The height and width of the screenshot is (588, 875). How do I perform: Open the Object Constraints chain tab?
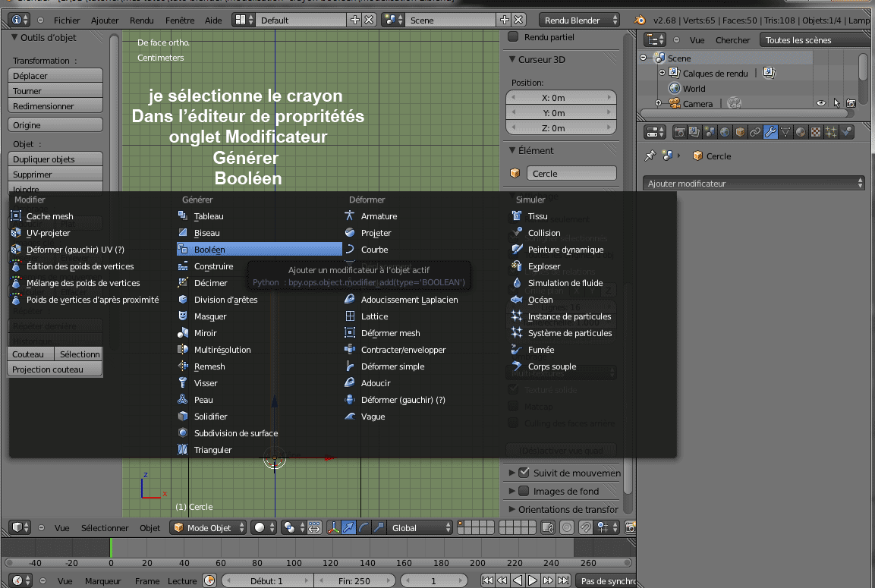pyautogui.click(x=755, y=132)
